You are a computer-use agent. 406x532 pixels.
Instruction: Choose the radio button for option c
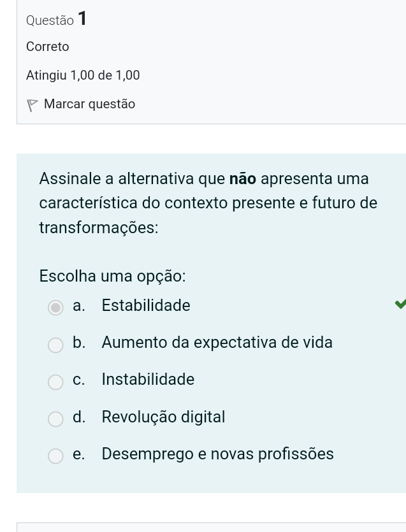tap(56, 382)
